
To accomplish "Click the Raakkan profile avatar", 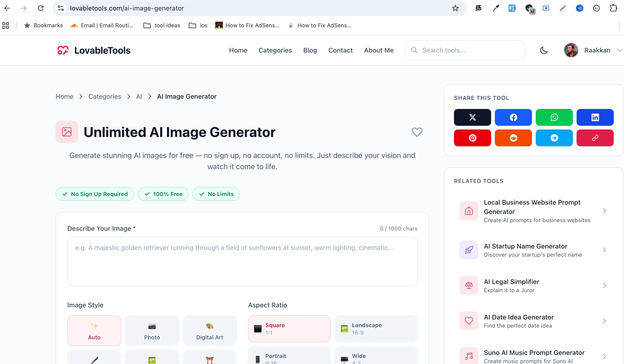I will pos(571,50).
